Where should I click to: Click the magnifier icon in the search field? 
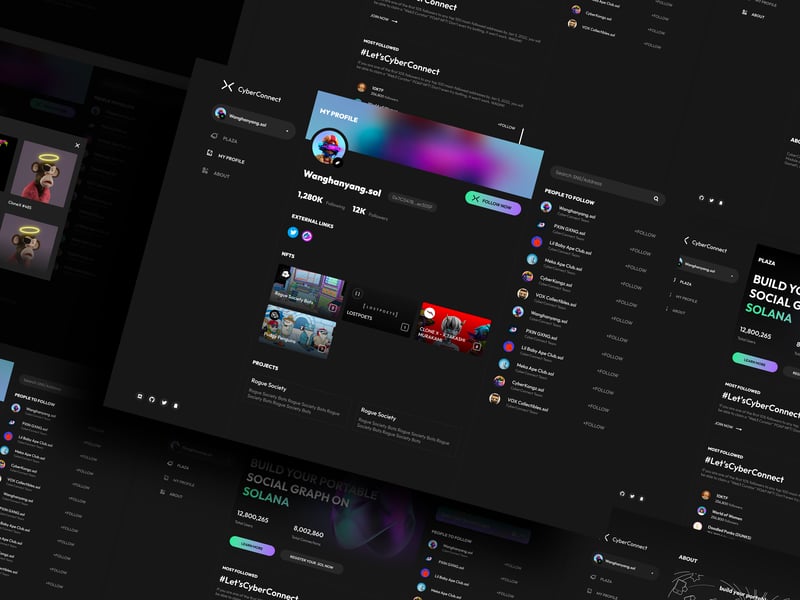click(656, 198)
